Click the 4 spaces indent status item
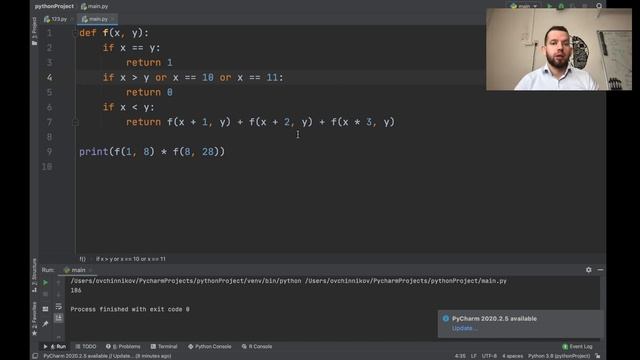The height and width of the screenshot is (360, 640). [512, 356]
